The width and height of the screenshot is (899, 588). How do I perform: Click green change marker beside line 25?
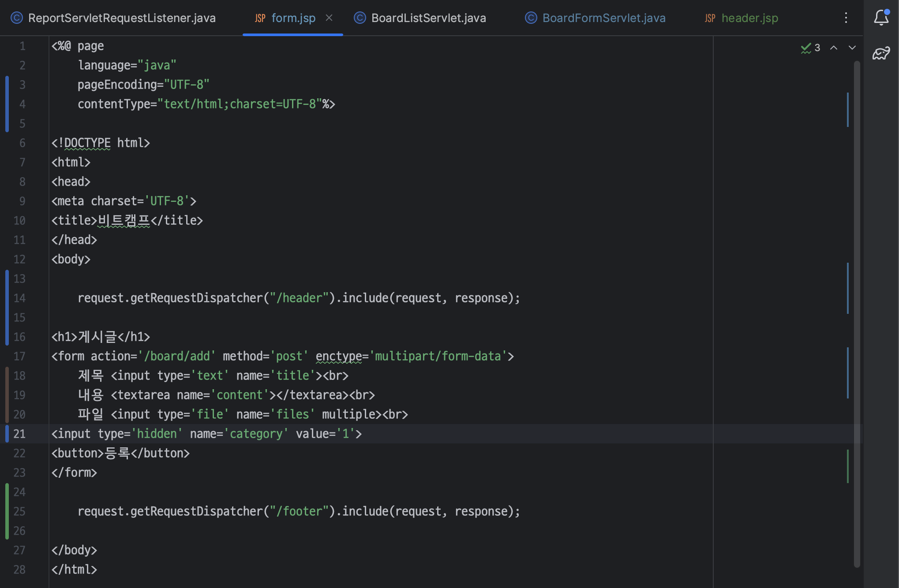tap(7, 511)
